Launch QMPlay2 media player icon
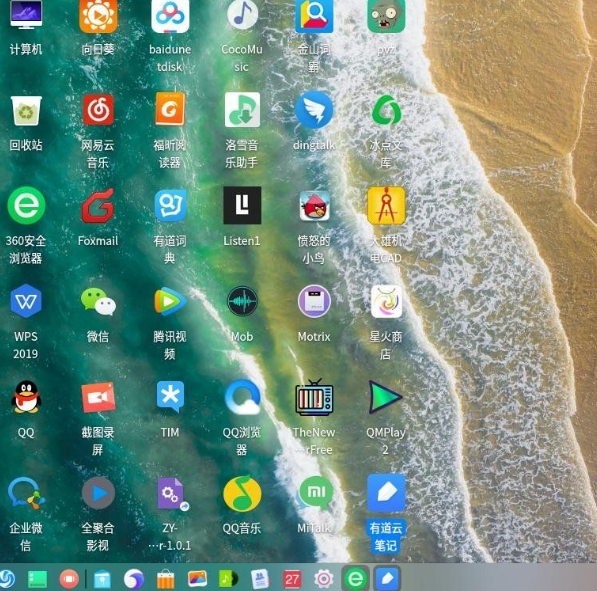Screen dimensions: 597x591 [x=385, y=397]
